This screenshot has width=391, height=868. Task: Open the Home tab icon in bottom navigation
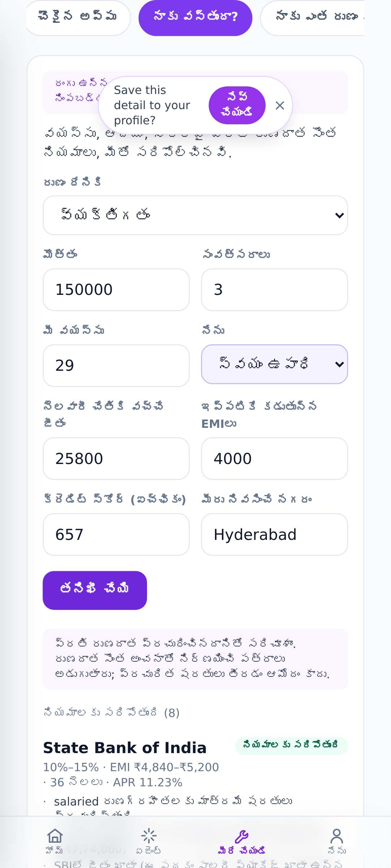(55, 835)
